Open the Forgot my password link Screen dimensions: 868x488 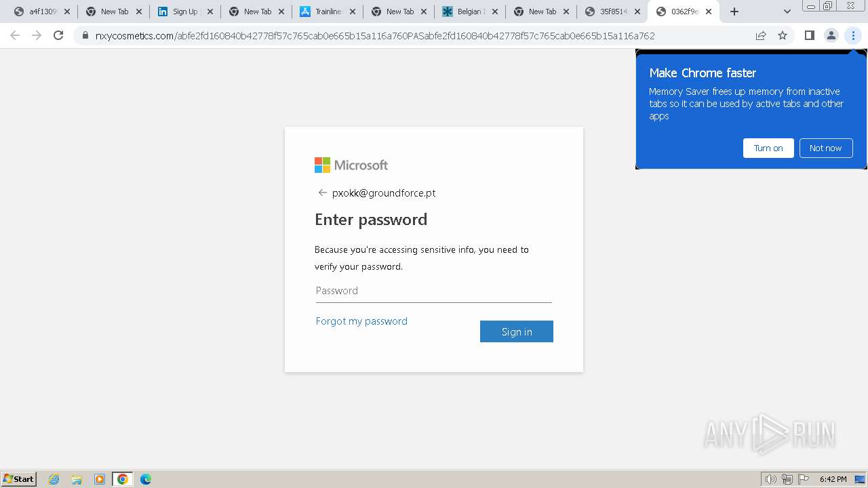point(361,321)
